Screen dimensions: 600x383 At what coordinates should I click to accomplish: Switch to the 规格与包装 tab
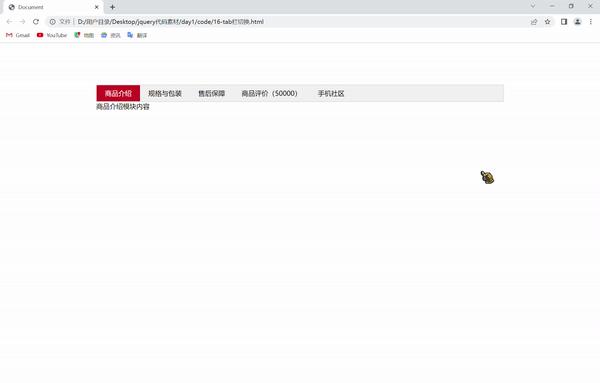click(x=165, y=93)
